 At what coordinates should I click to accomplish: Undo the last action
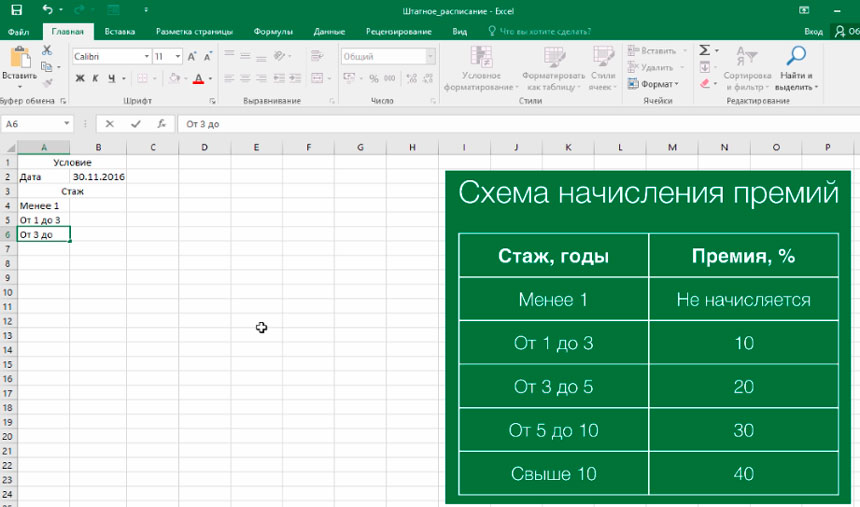48,10
